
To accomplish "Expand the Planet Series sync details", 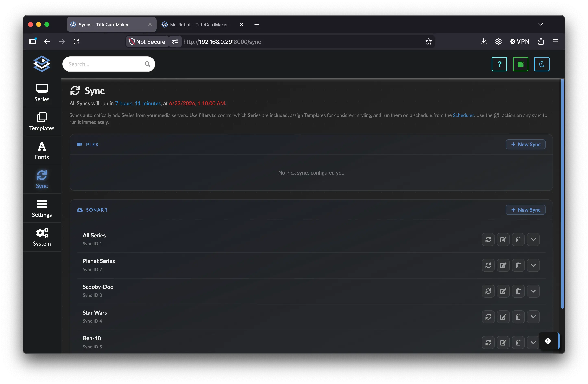I will click(533, 265).
